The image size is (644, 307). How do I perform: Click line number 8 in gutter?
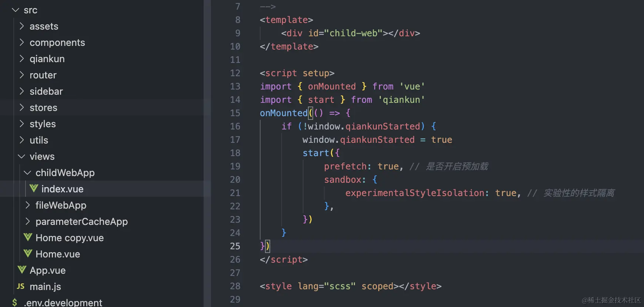point(238,20)
